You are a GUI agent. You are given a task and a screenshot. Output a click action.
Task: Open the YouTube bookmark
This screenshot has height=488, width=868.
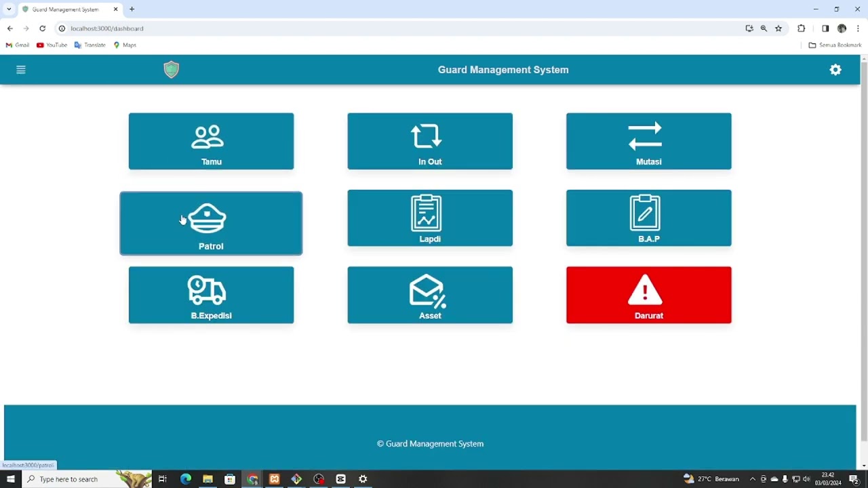[52, 45]
